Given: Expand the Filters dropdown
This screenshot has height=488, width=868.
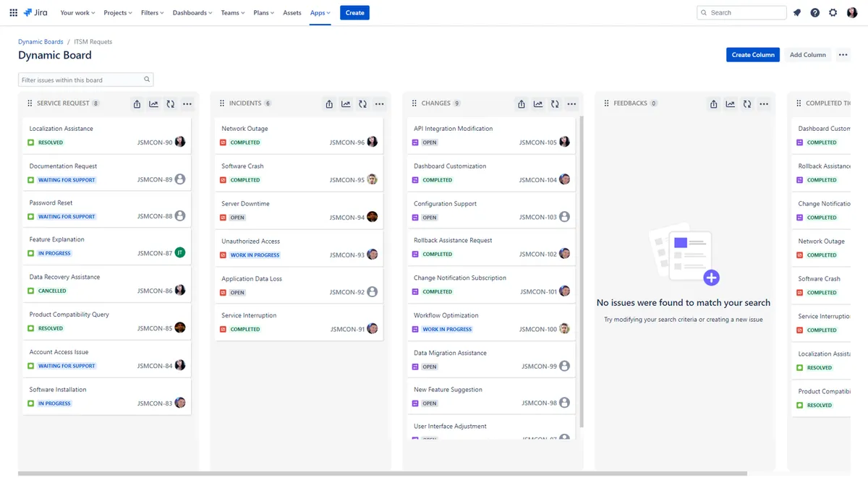Looking at the screenshot, I should tap(153, 12).
